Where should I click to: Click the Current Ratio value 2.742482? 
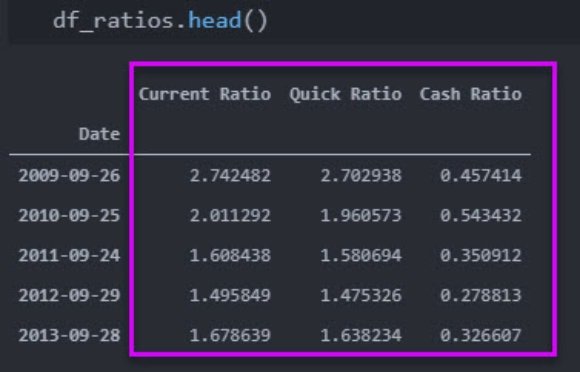[230, 175]
